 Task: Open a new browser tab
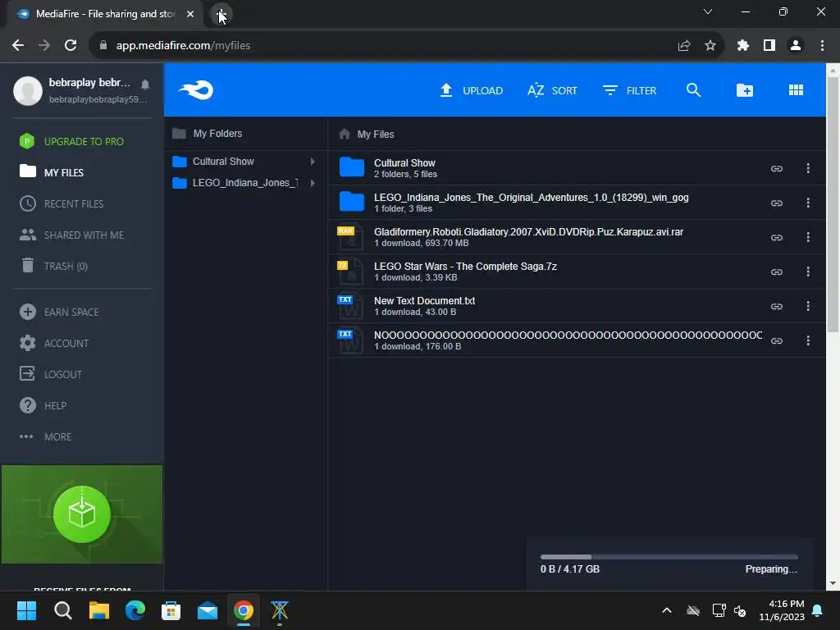[x=221, y=14]
